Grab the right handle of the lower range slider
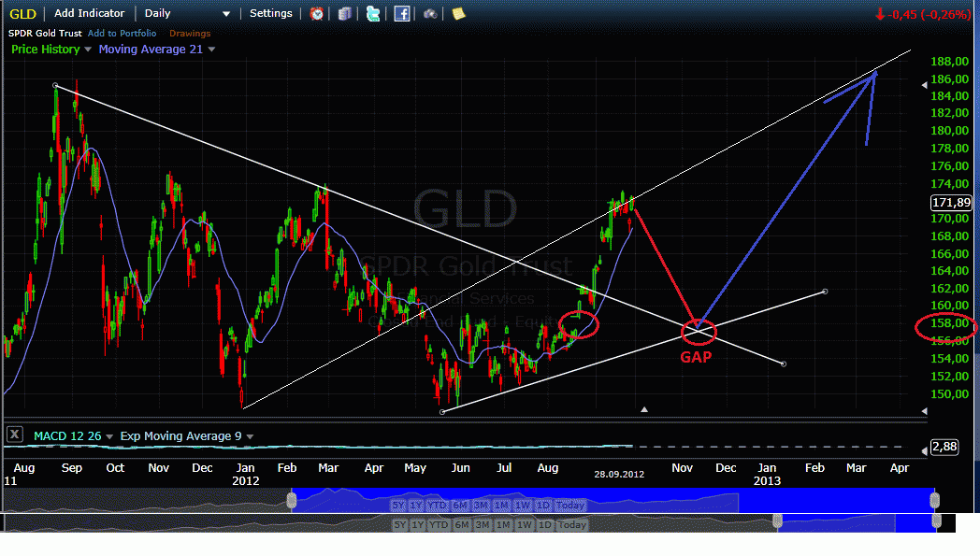Viewport: 980px width, 556px height. coord(936,521)
